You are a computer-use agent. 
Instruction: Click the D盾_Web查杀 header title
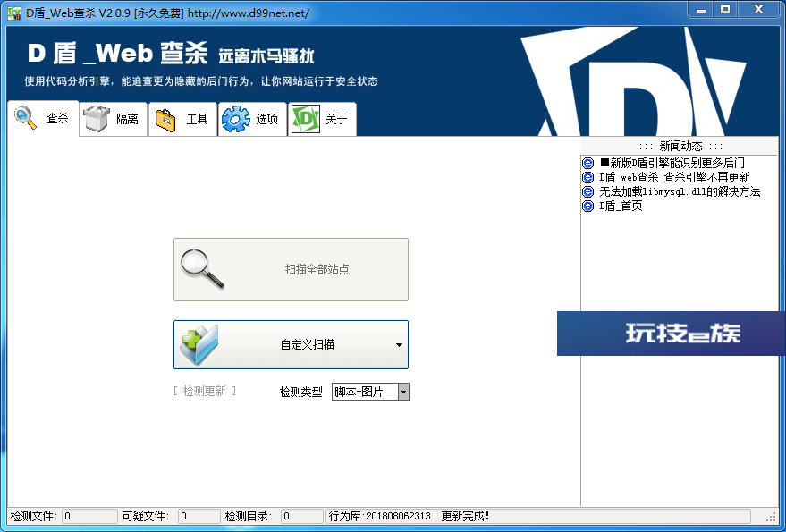[x=117, y=53]
